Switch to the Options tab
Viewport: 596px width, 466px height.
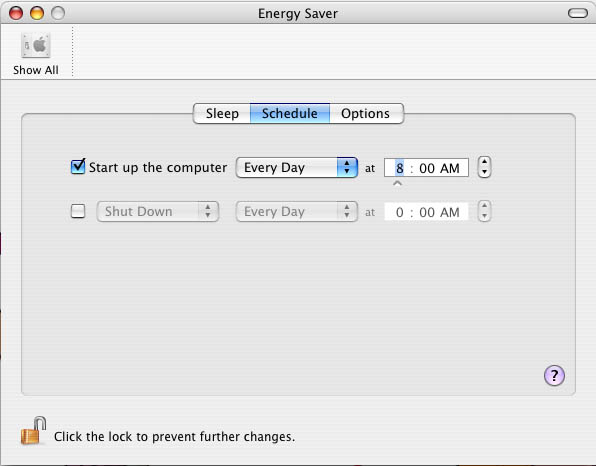coord(365,113)
